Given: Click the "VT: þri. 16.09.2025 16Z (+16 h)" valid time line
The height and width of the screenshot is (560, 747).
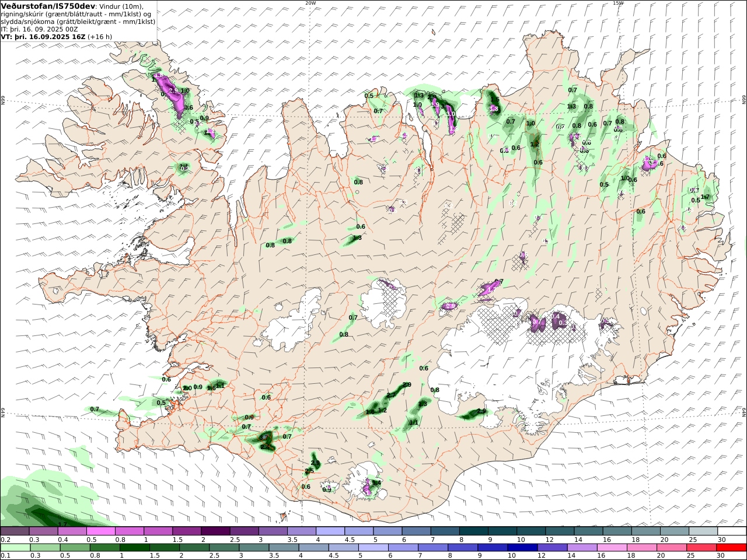Looking at the screenshot, I should pyautogui.click(x=57, y=36).
